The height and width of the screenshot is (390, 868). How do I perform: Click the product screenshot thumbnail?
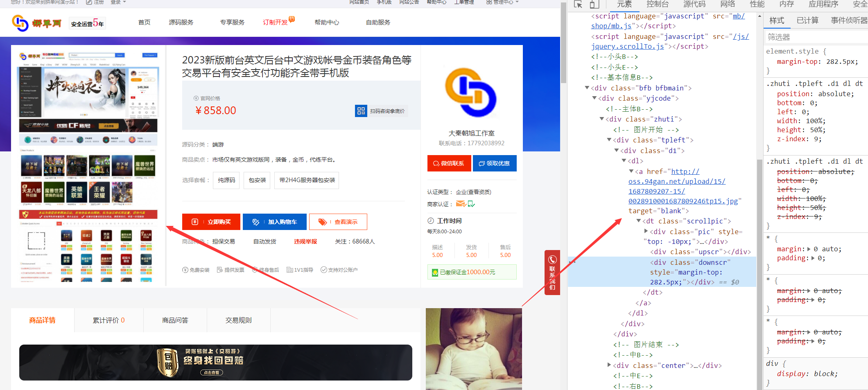[x=88, y=167]
